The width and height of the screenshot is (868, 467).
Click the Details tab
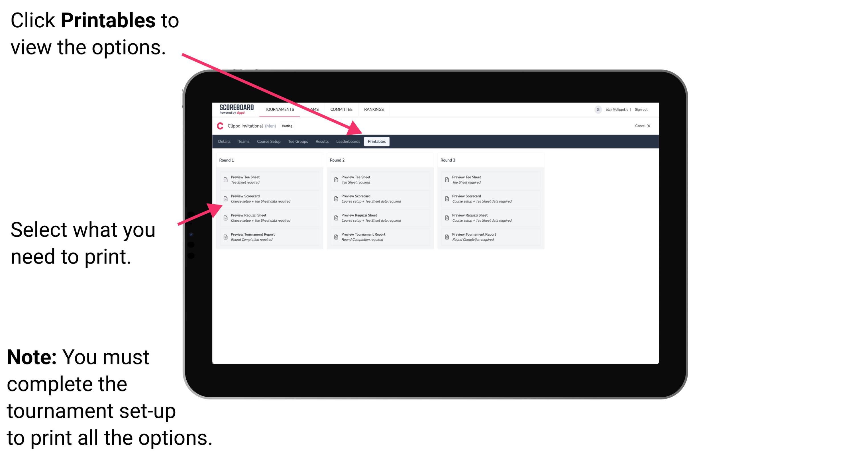pyautogui.click(x=224, y=142)
